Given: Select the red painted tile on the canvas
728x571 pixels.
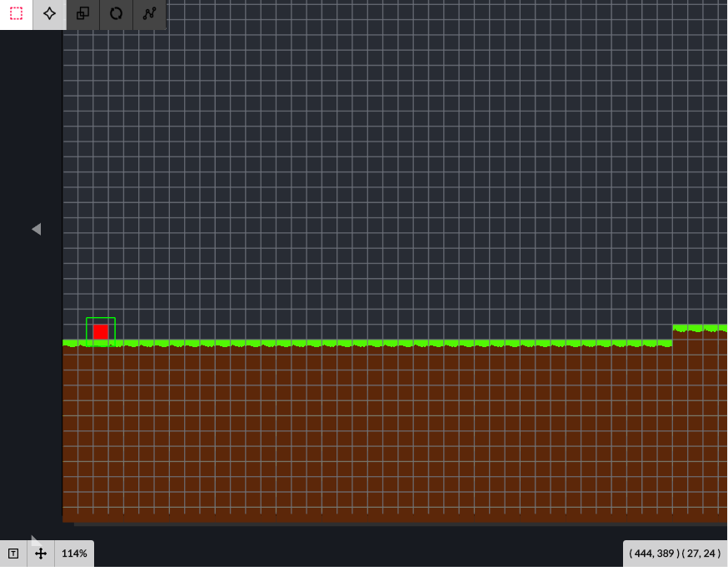Looking at the screenshot, I should pos(101,330).
